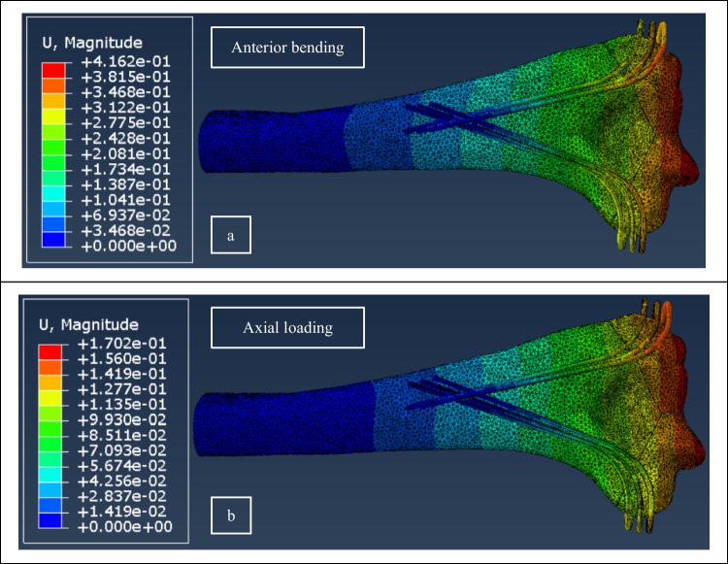Click the bone mesh model in Anterior bending view
The image size is (728, 564).
[x=448, y=137]
